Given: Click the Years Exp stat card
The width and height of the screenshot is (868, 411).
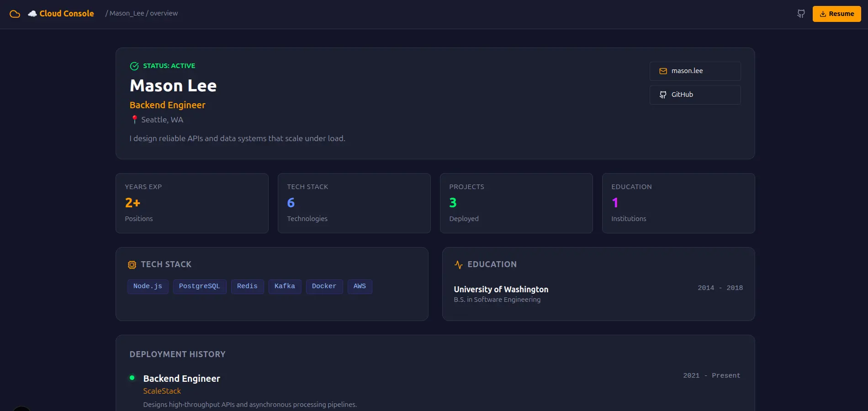Looking at the screenshot, I should click(192, 203).
